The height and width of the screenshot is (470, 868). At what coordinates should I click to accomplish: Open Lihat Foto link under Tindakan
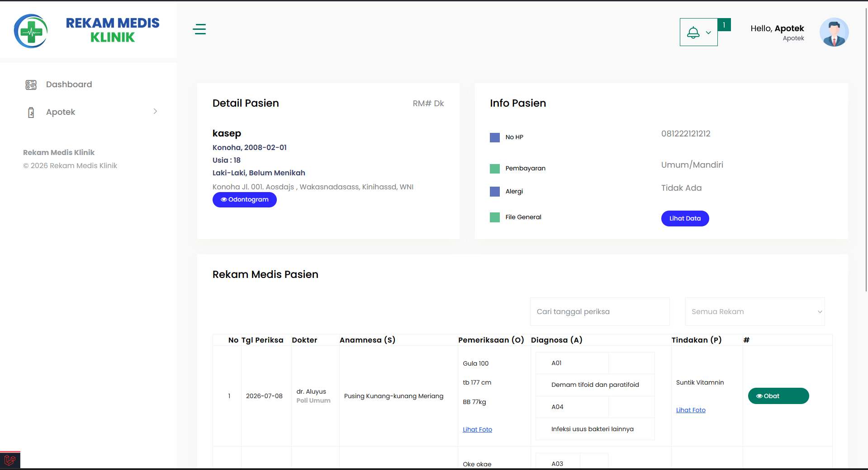(x=691, y=410)
